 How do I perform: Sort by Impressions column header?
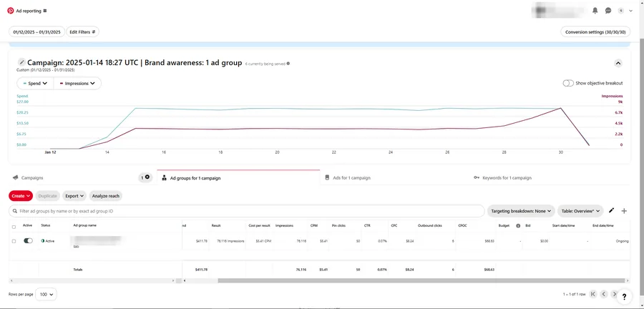click(x=284, y=225)
